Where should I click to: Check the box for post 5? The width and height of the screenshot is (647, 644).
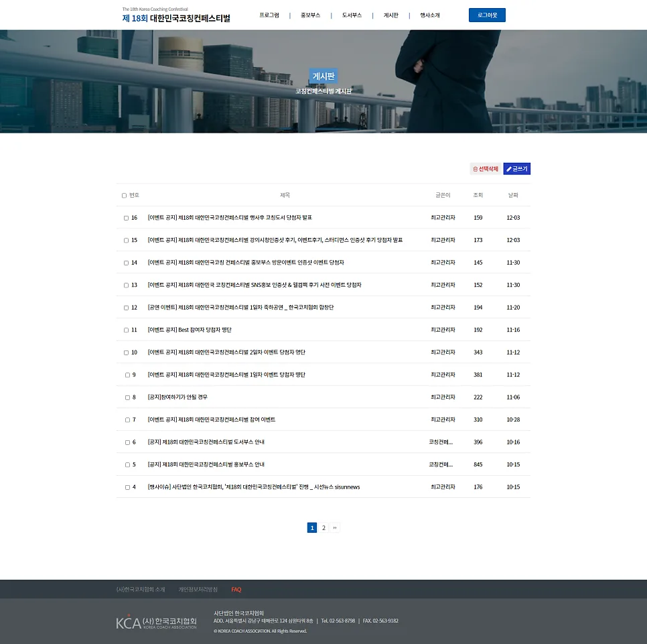pos(127,465)
